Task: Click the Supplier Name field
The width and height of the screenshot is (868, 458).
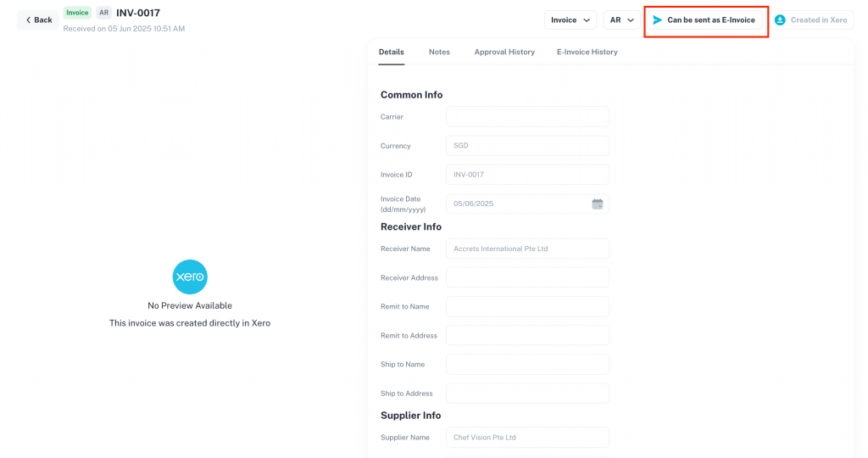Action: 527,438
